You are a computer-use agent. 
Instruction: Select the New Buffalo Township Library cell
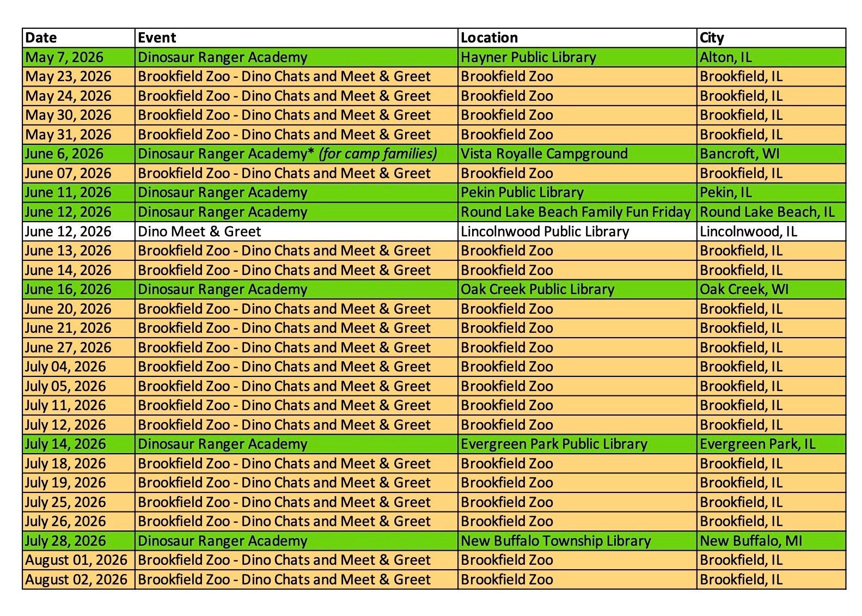click(577, 541)
